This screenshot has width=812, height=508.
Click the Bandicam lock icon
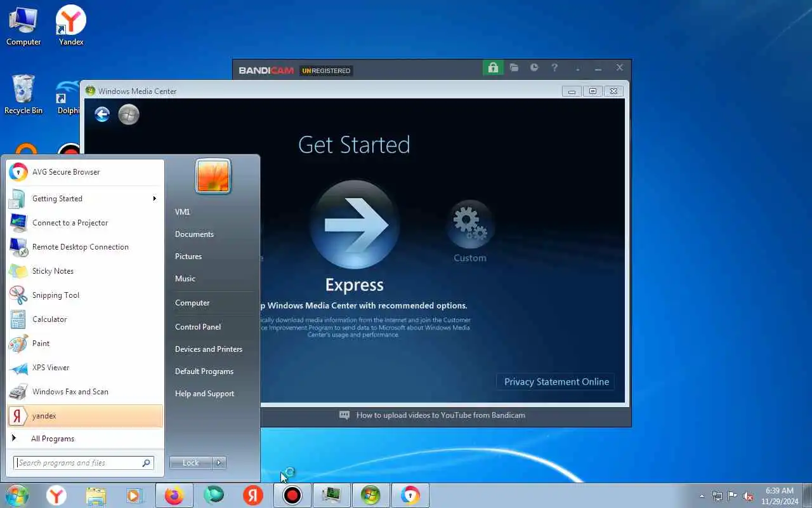(x=492, y=68)
